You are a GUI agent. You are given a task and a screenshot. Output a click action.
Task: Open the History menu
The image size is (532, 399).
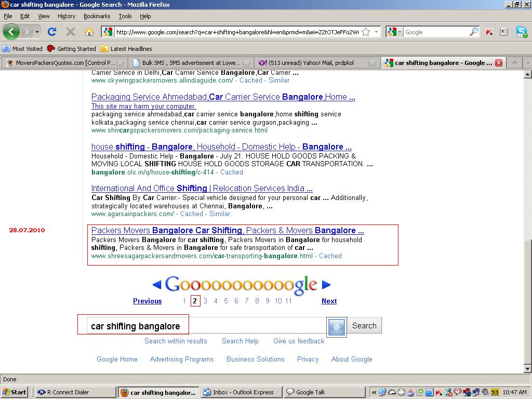(x=66, y=16)
